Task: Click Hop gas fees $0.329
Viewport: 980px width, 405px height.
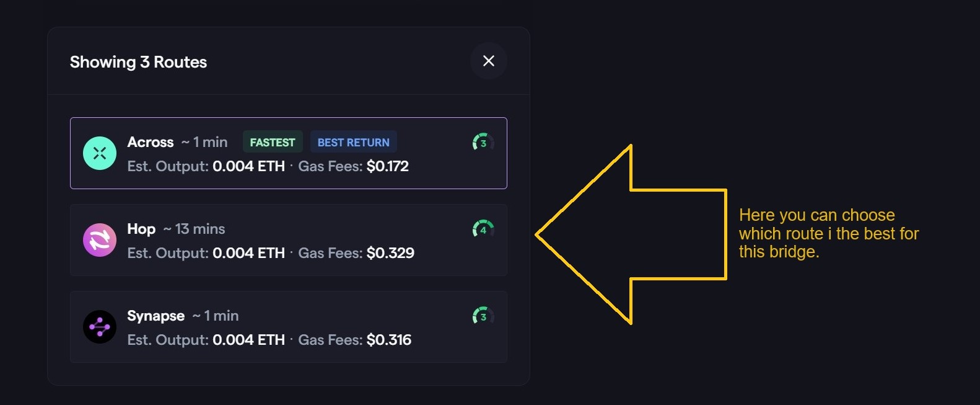Action: coord(390,253)
